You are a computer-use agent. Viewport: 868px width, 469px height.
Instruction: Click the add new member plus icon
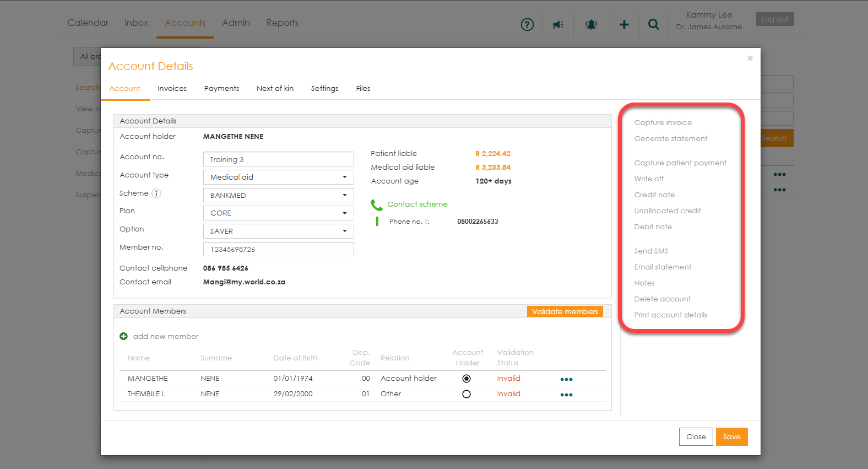pos(123,336)
